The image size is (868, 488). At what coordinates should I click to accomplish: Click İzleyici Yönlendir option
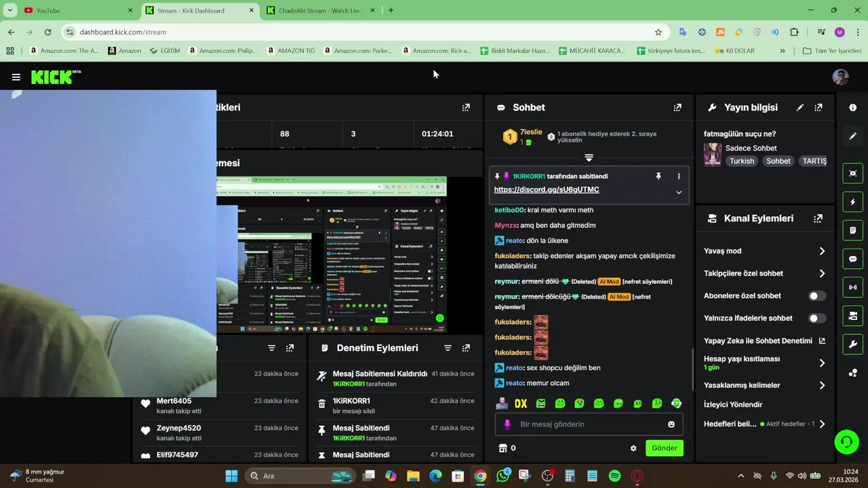point(733,405)
